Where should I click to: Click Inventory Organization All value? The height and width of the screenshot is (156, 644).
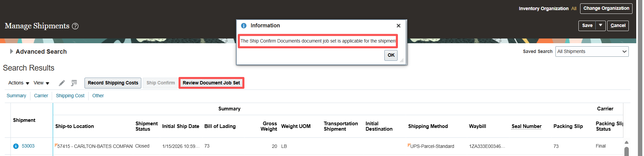coord(574,8)
